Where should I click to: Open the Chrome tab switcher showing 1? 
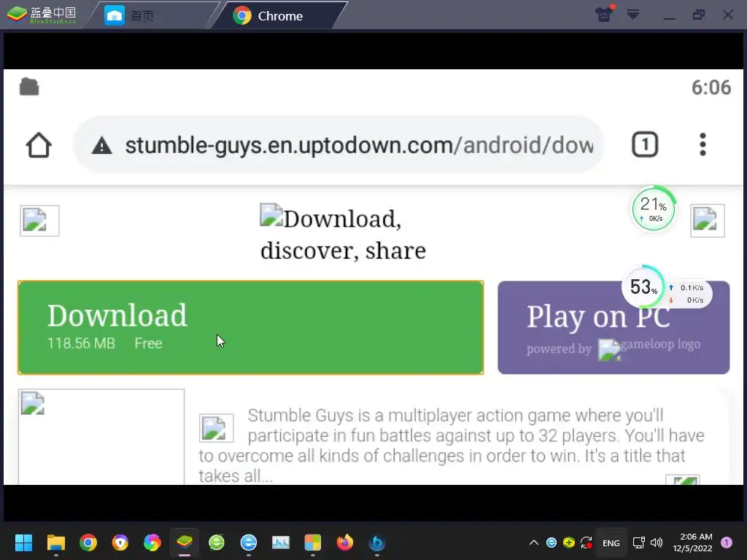645,144
